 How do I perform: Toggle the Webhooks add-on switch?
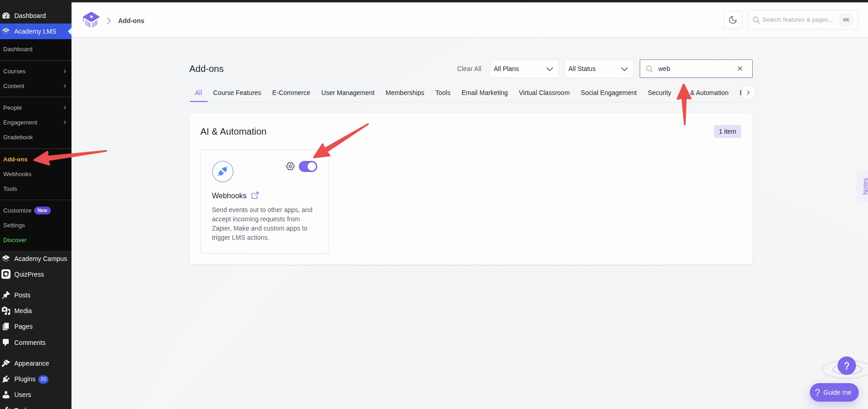pyautogui.click(x=308, y=166)
